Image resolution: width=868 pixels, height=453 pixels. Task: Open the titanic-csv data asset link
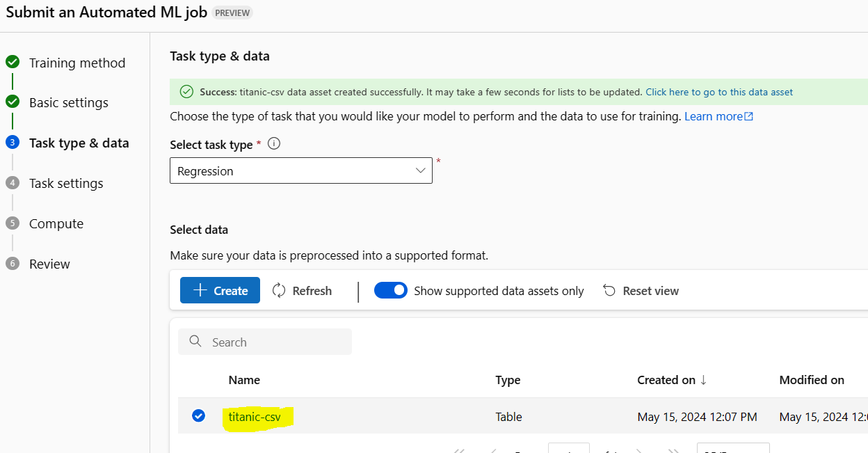(255, 417)
